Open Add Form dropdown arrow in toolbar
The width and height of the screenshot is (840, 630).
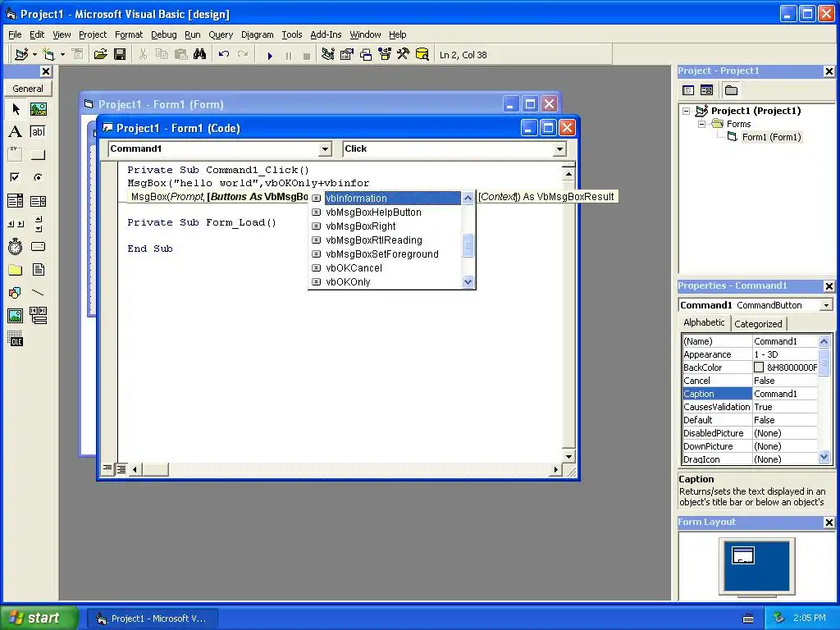[62, 55]
